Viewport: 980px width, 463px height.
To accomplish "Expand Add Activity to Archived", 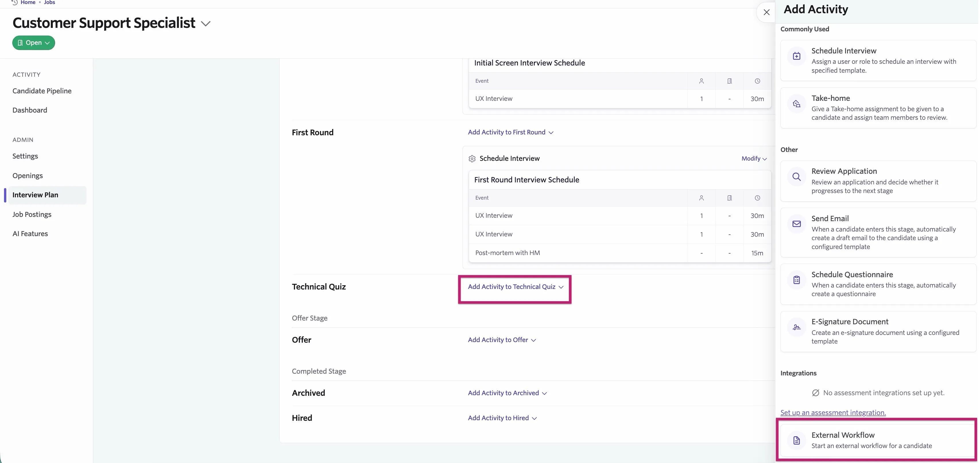I will (x=507, y=393).
